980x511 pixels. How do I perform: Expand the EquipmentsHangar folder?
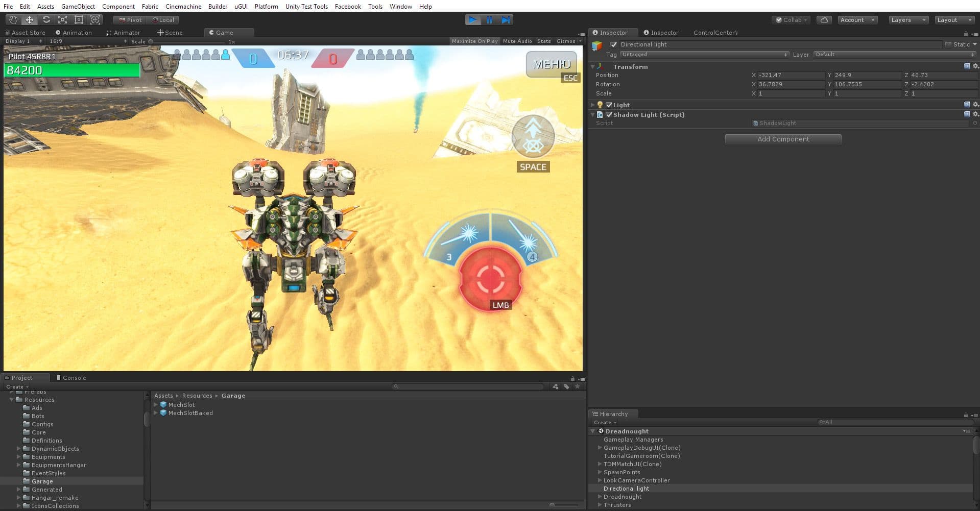(x=19, y=465)
